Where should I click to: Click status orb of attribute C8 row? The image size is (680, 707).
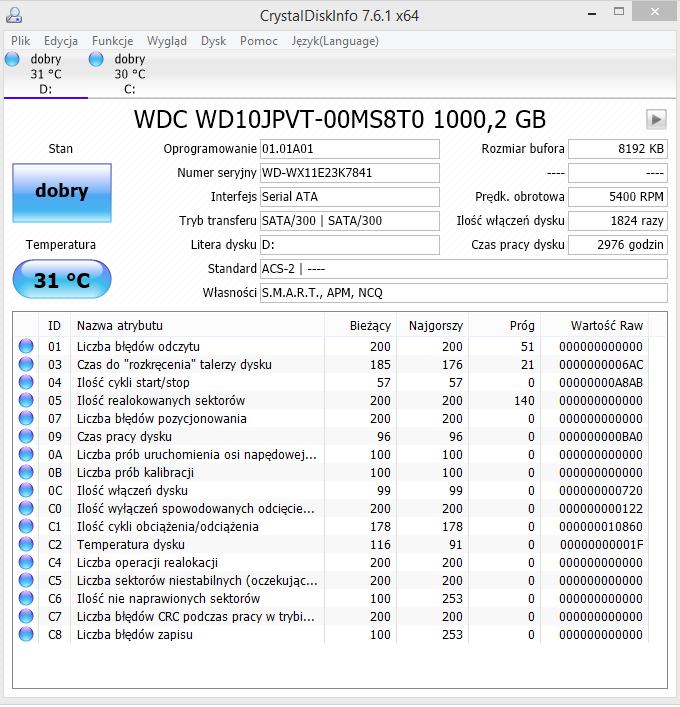coord(26,635)
